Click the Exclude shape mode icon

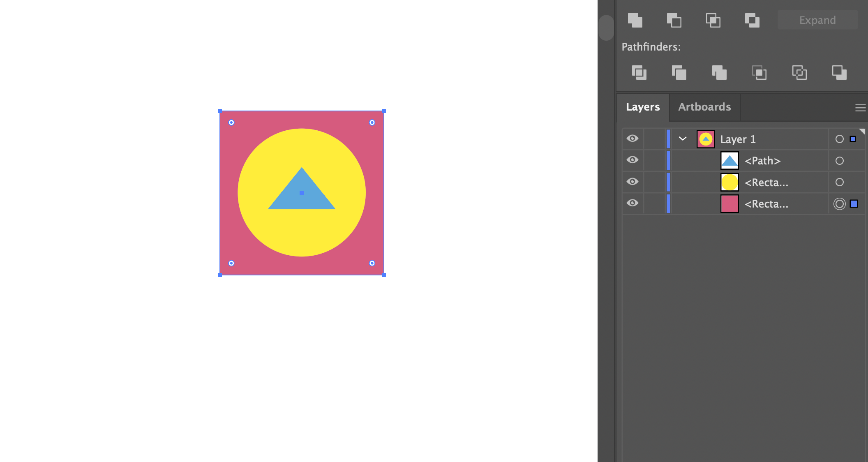click(x=752, y=20)
